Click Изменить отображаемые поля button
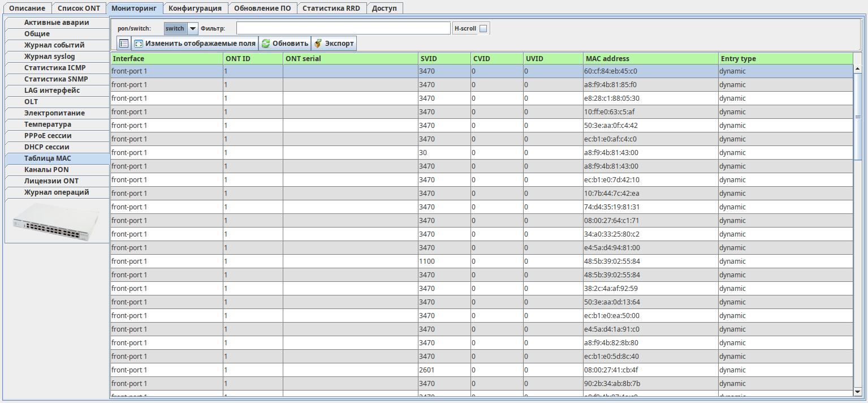Viewport: 868px width, 403px height. click(x=195, y=44)
